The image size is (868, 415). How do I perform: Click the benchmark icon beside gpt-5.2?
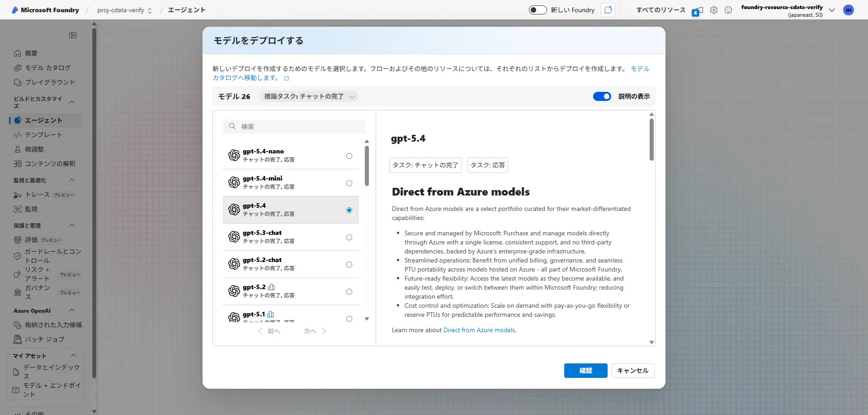[271, 287]
